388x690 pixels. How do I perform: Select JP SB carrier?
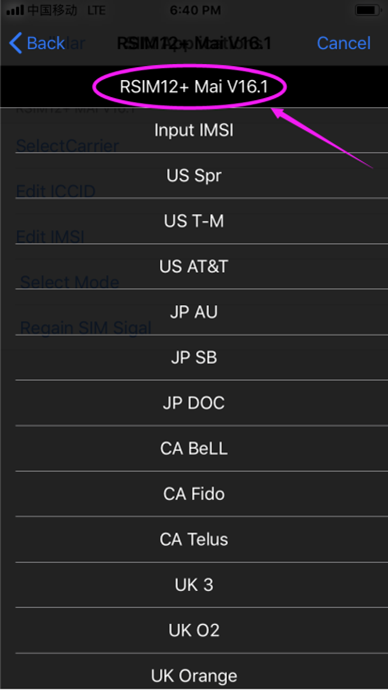(x=194, y=357)
